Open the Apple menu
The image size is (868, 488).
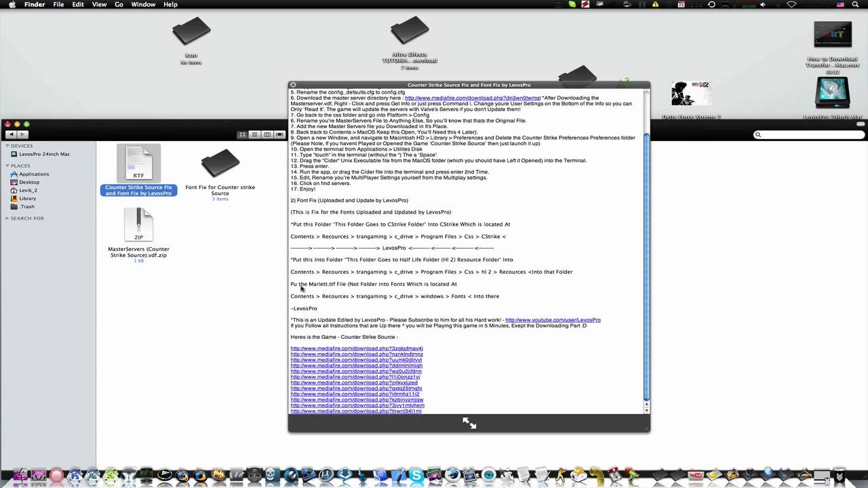pyautogui.click(x=12, y=4)
